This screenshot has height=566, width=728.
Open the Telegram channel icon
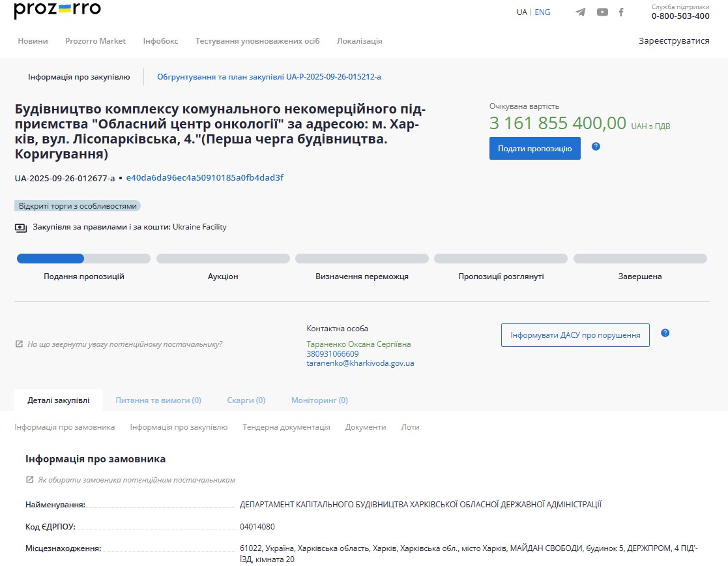coord(580,12)
